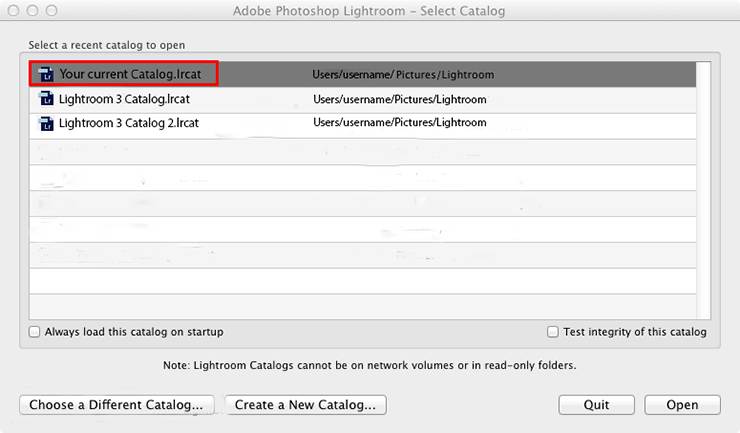Tick the Test integrity of this catalog checkbox

(553, 332)
